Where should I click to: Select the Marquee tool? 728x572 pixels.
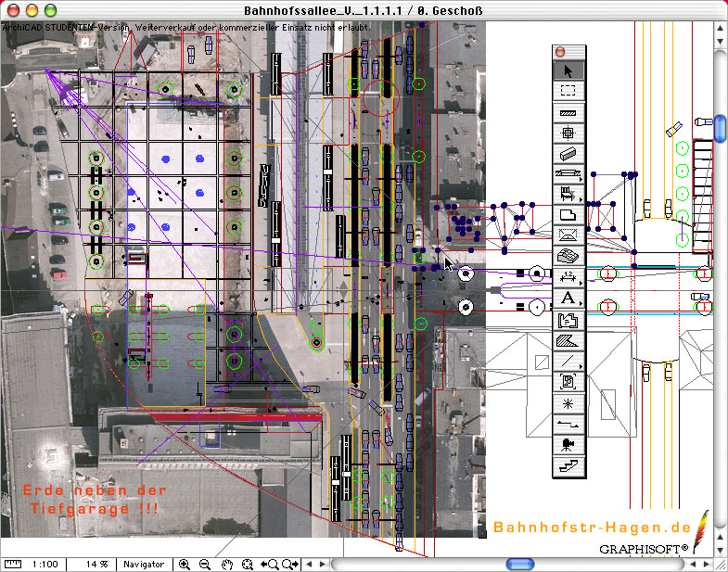click(568, 91)
